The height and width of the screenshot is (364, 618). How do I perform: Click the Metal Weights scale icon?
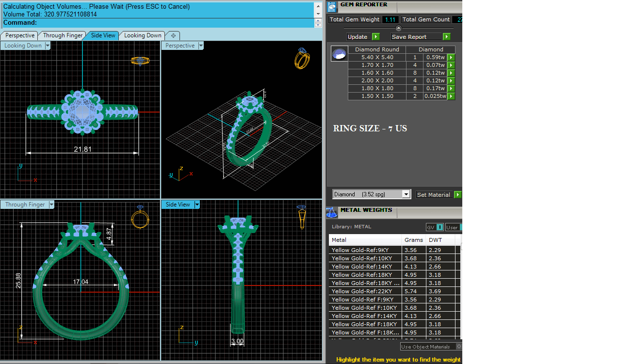point(331,212)
